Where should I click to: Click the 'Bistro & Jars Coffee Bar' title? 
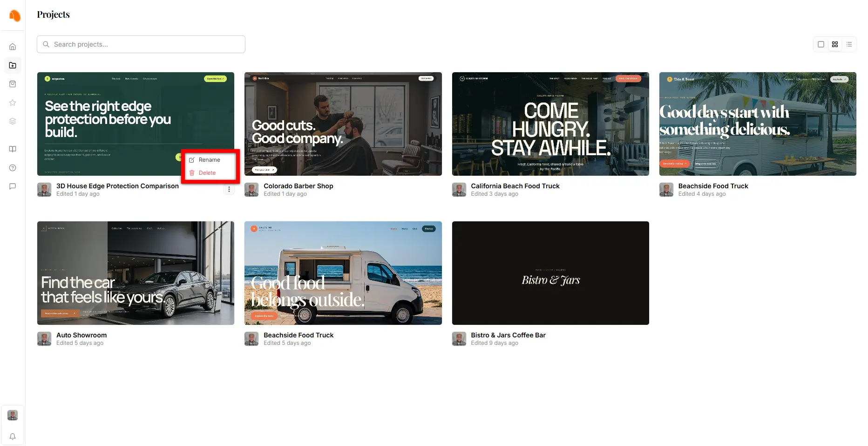click(x=508, y=335)
